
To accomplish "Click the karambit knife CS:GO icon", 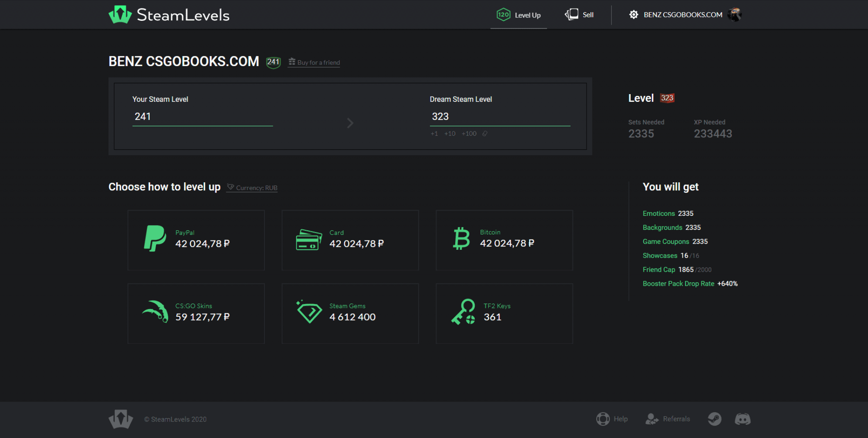I will pos(155,312).
